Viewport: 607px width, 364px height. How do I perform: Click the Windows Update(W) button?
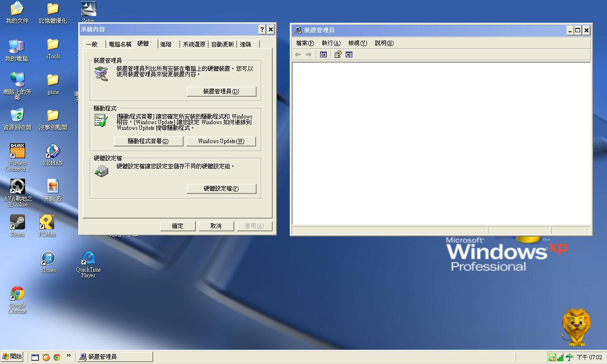[221, 141]
